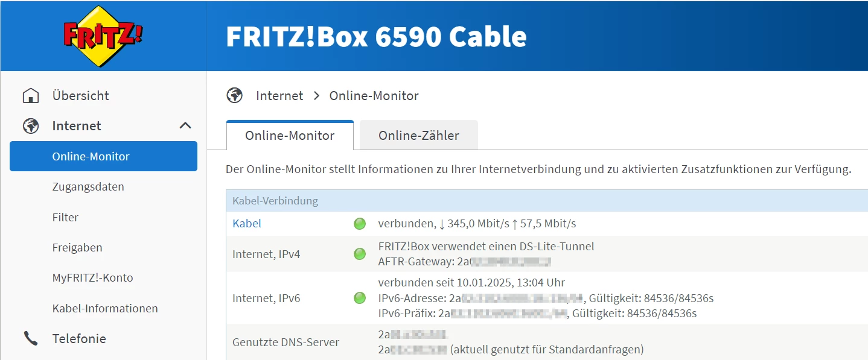Image resolution: width=868 pixels, height=360 pixels.
Task: Open MyFRITZ!-Konto page
Action: (x=92, y=278)
